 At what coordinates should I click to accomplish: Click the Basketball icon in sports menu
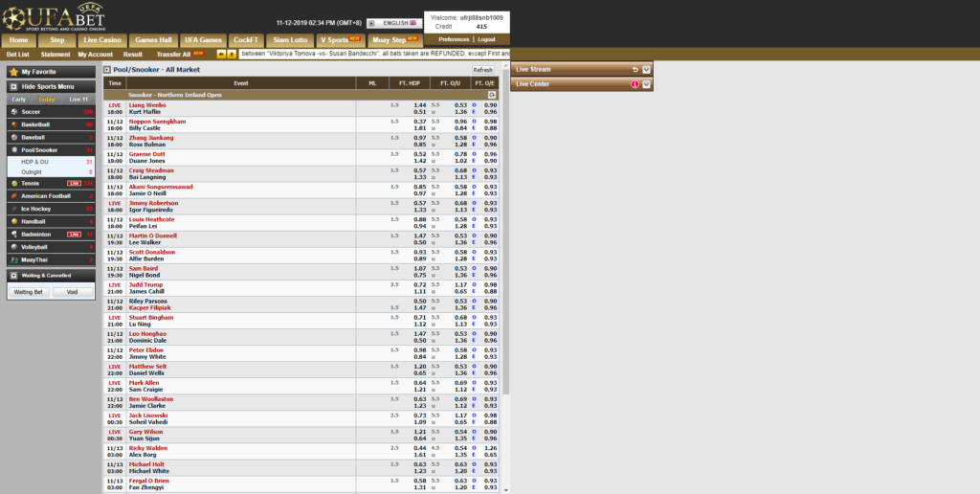click(14, 124)
